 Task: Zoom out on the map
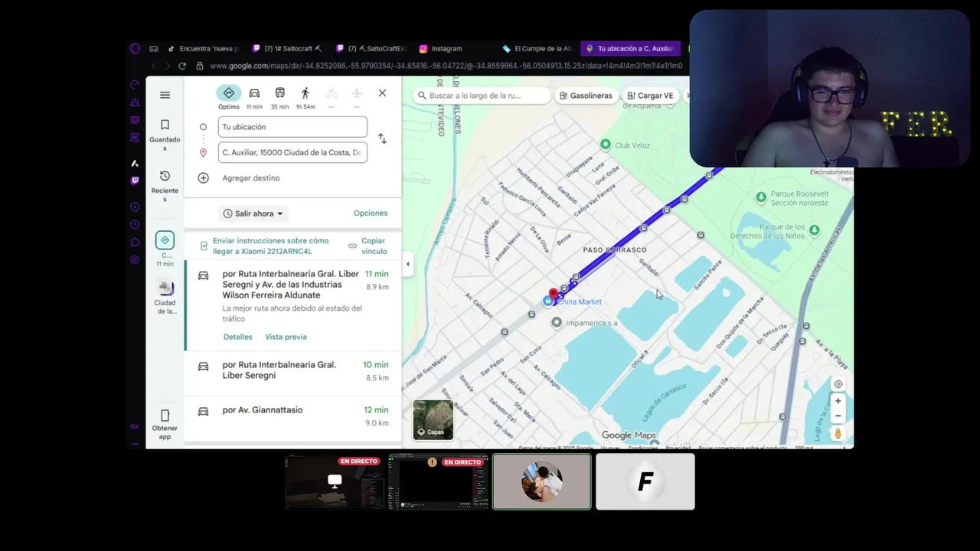[x=838, y=416]
